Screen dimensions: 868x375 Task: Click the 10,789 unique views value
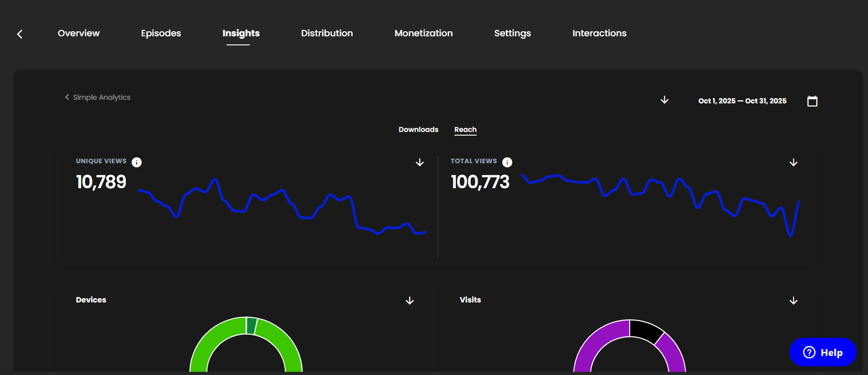coord(101,182)
